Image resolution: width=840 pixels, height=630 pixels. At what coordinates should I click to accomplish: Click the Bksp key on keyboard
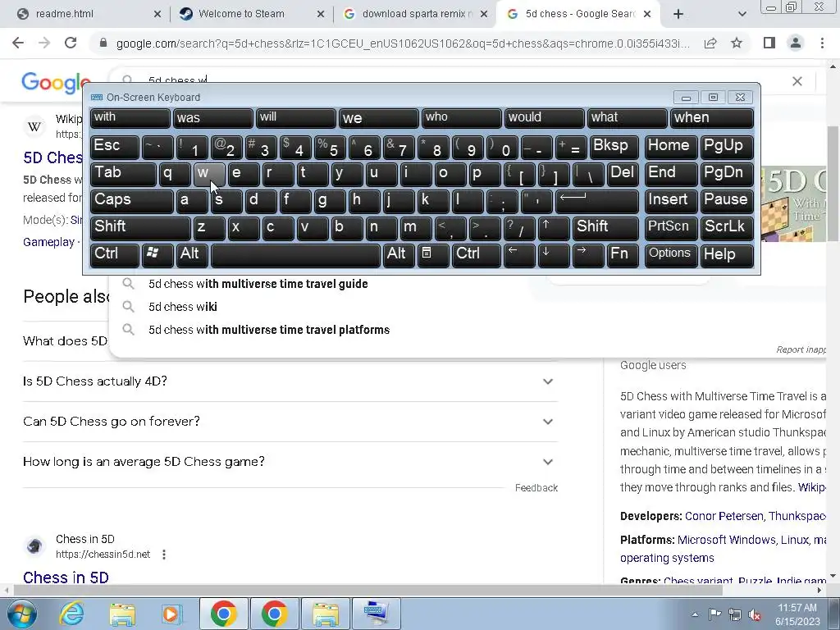[x=614, y=147]
